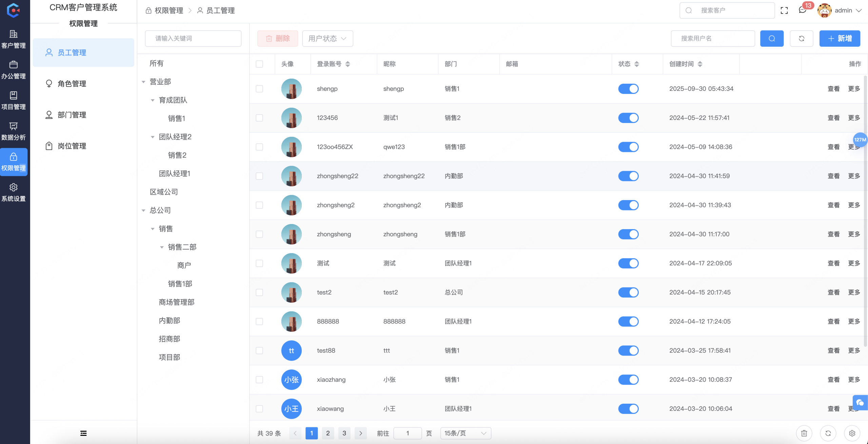Viewport: 868px width, 444px height.
Task: Go to 数据分析 via sidebar icon
Action: [x=14, y=130]
